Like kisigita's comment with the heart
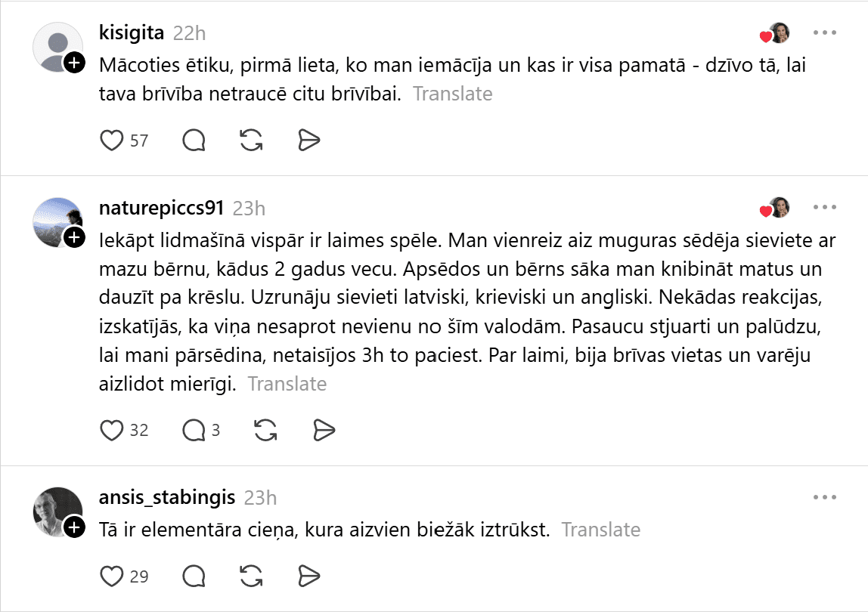 coord(112,141)
